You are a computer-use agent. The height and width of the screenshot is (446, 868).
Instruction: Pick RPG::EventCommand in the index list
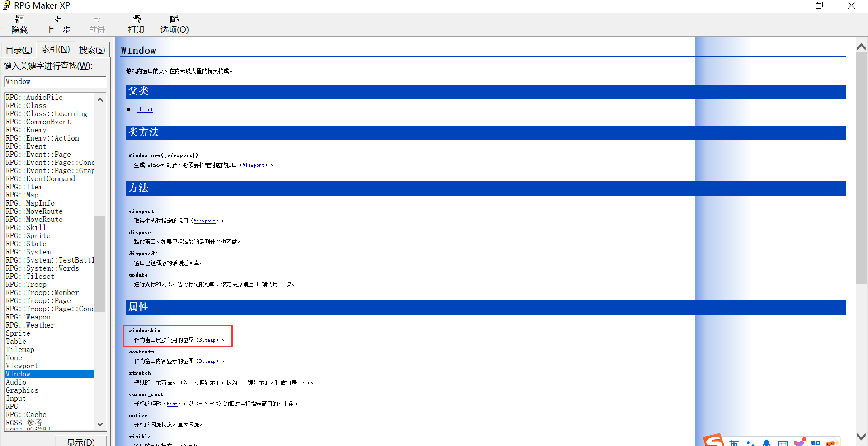tap(40, 179)
